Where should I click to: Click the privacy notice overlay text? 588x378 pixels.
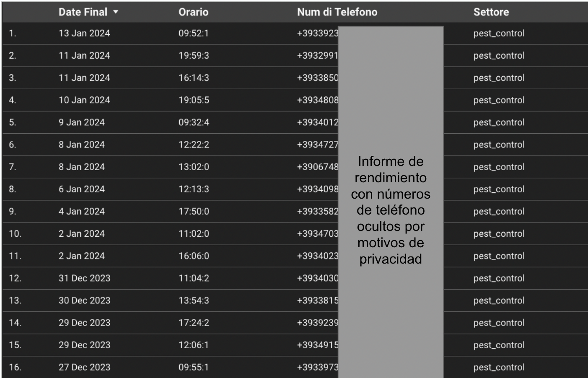pos(391,210)
